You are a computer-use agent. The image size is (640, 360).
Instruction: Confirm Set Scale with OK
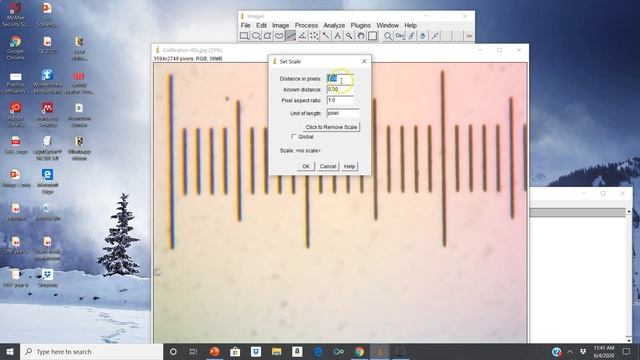pos(306,166)
